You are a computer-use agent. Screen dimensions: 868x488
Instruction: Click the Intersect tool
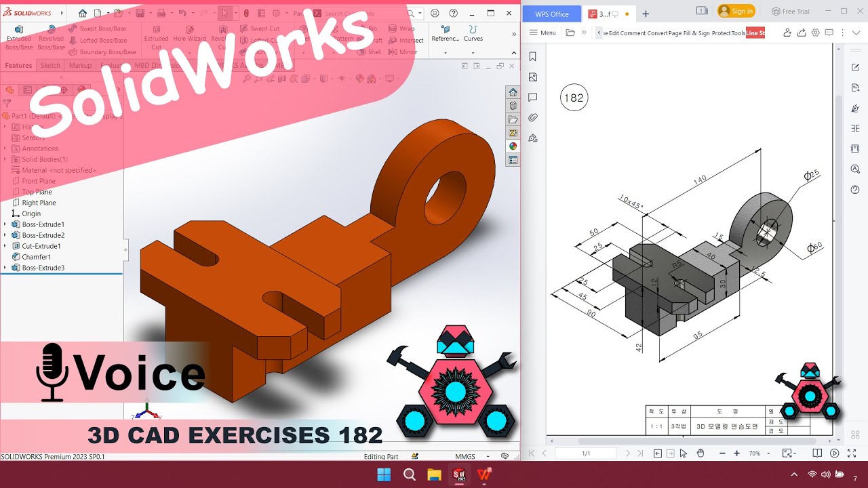(406, 41)
